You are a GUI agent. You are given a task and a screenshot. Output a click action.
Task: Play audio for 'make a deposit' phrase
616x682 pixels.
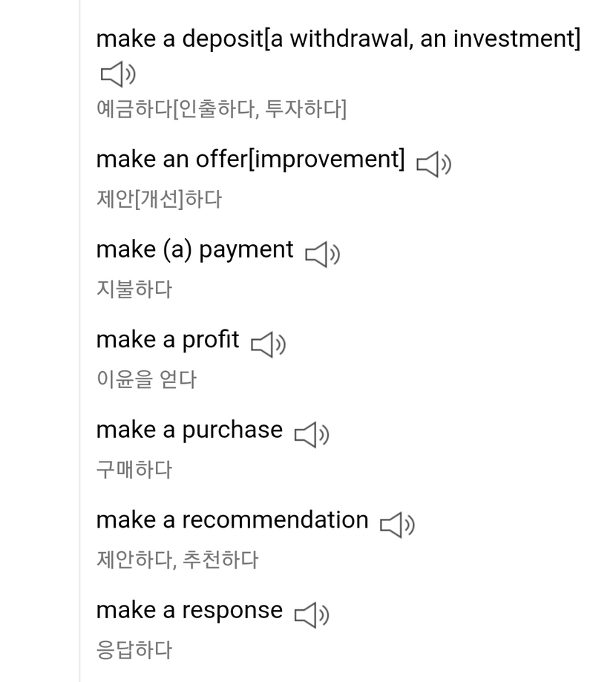point(117,73)
